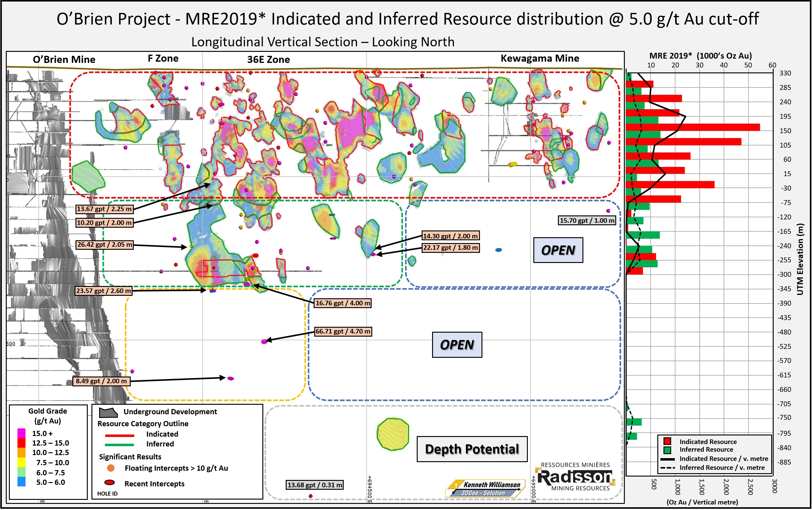Click the 13.68 gpt / 0.31 m label
812x510 pixels.
pos(315,485)
